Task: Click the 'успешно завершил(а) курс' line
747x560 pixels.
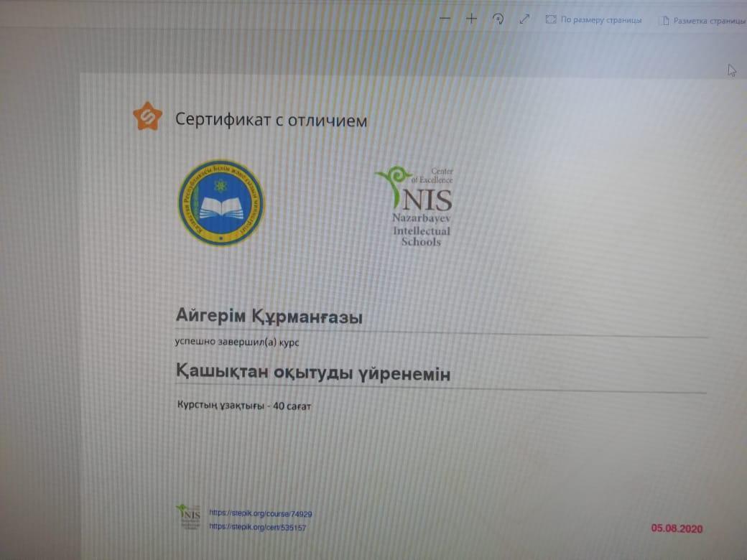Action: pos(236,342)
